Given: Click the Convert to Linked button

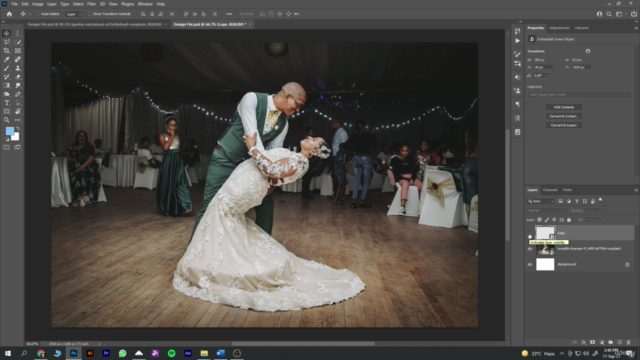Looking at the screenshot, I should point(564,116).
